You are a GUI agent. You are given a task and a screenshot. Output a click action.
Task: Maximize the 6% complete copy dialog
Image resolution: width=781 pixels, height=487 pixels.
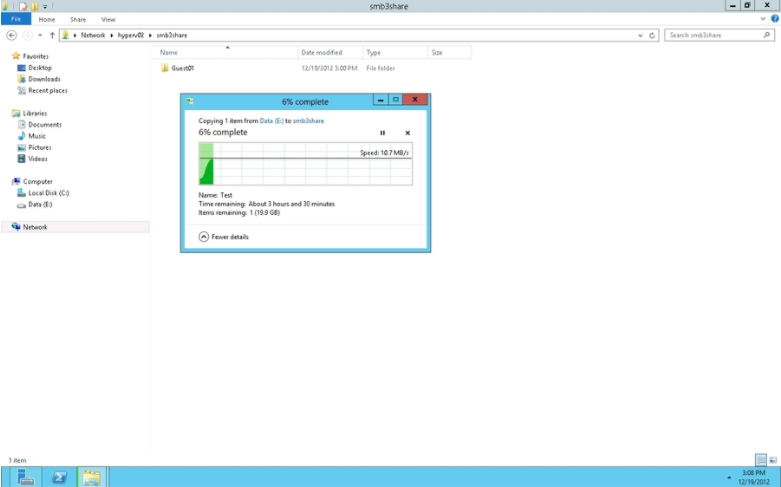click(395, 100)
